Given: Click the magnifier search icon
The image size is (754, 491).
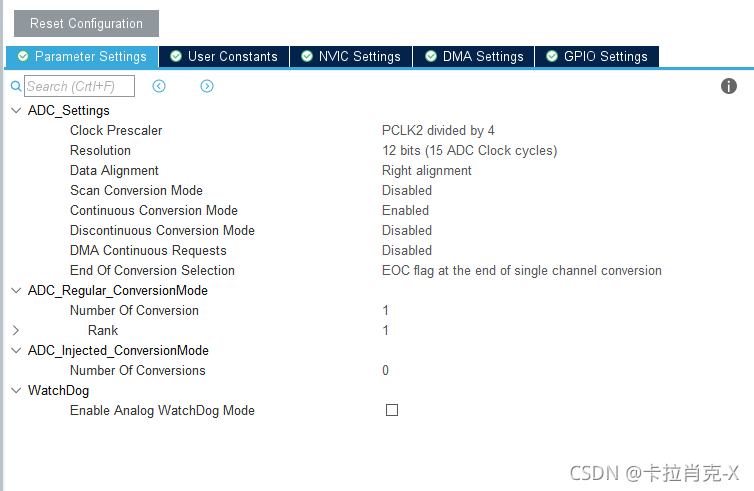Looking at the screenshot, I should point(16,86).
